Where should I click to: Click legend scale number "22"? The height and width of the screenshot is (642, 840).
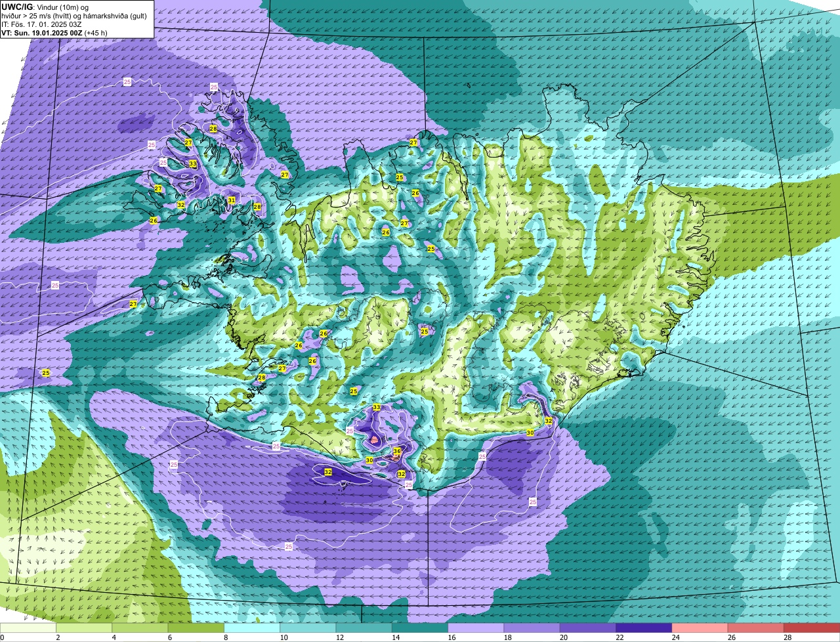point(619,637)
